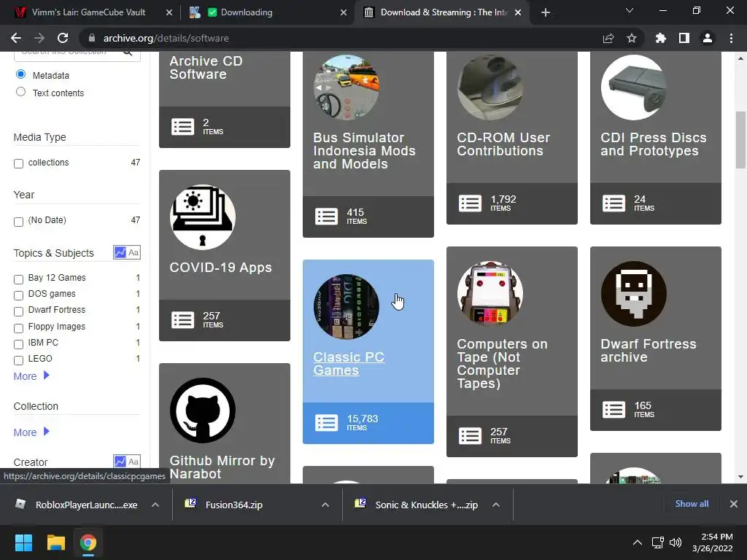Check the Dwarf Fortress topic checkbox
Screen dimensions: 747x560
(x=18, y=312)
